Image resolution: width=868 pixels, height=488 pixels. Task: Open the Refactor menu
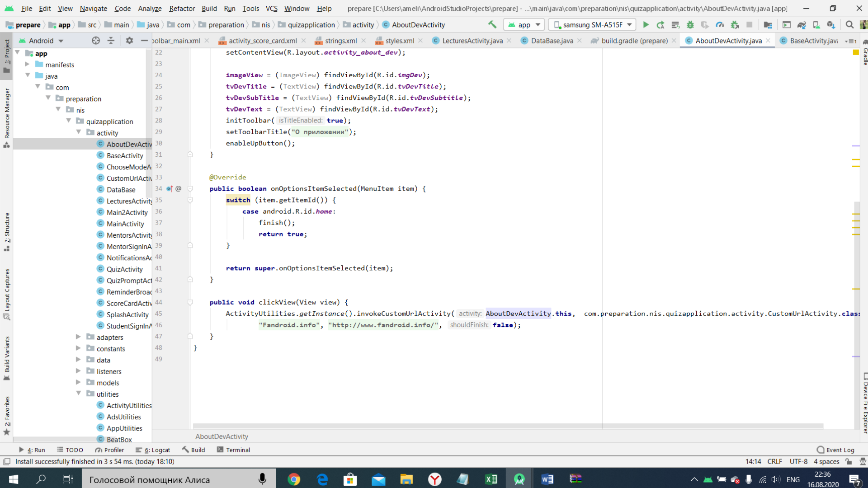click(182, 8)
